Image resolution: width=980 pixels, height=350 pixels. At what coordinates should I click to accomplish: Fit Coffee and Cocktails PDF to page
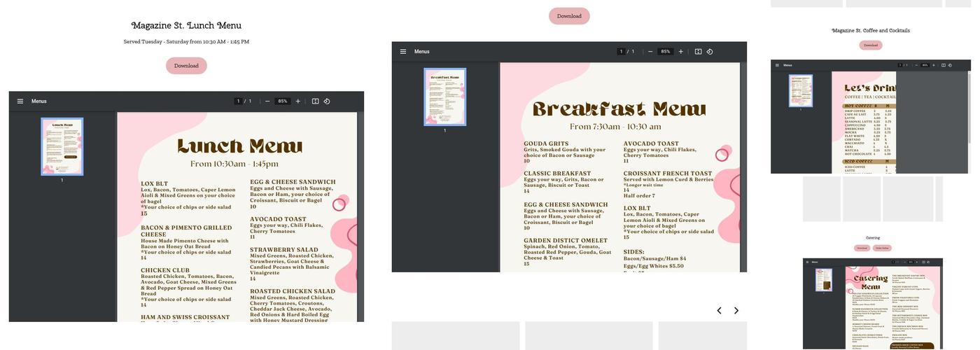[944, 65]
